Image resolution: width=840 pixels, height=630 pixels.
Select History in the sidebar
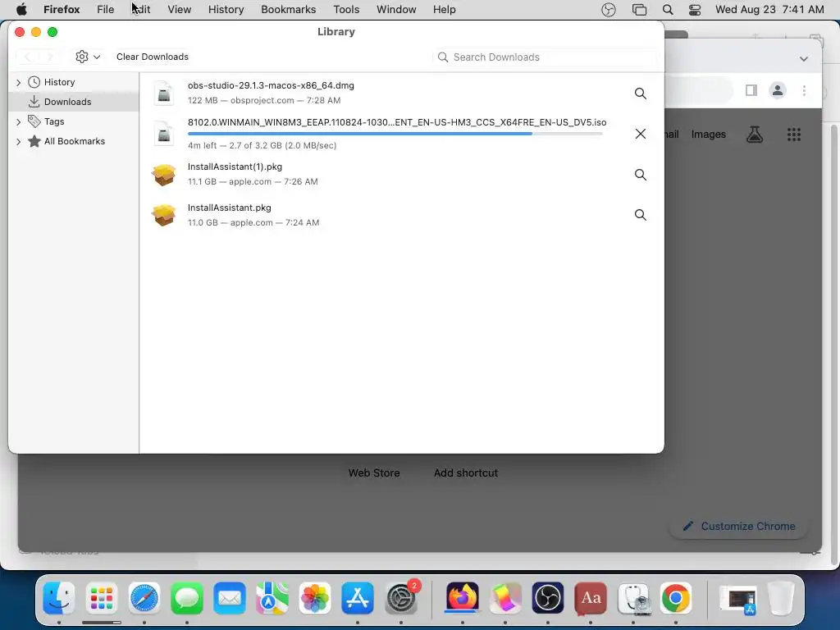coord(59,82)
